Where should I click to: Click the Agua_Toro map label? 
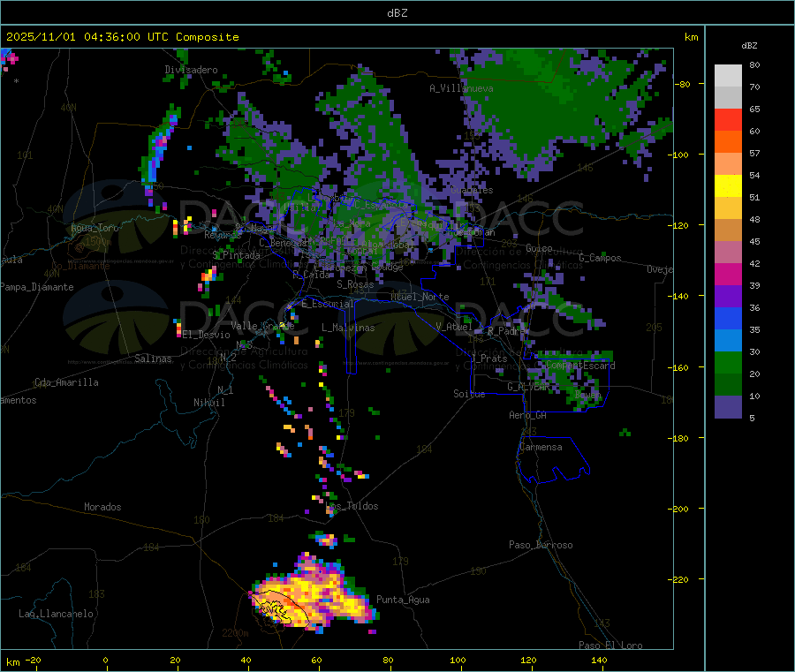tap(95, 228)
